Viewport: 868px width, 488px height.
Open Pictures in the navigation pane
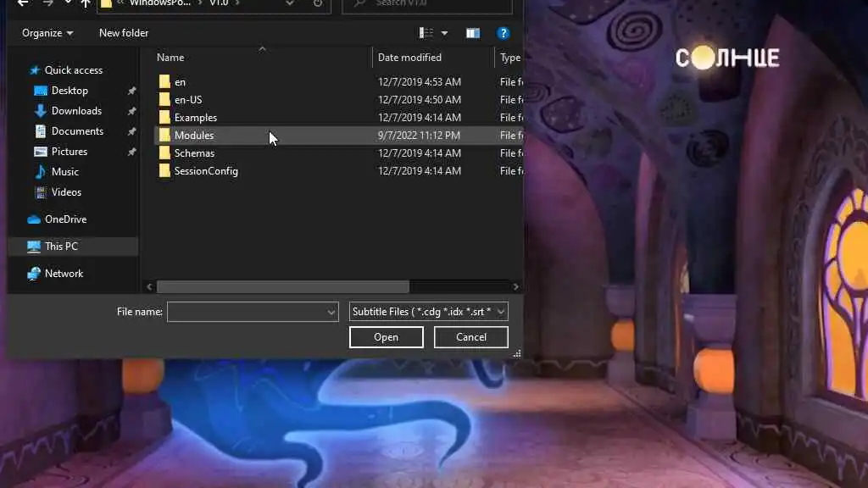(x=70, y=152)
